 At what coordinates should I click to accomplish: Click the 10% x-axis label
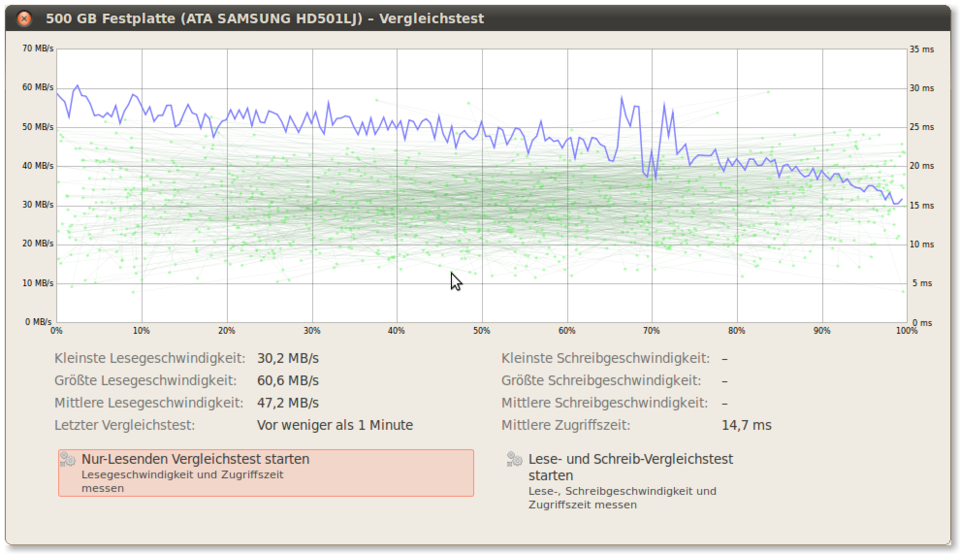[x=141, y=331]
